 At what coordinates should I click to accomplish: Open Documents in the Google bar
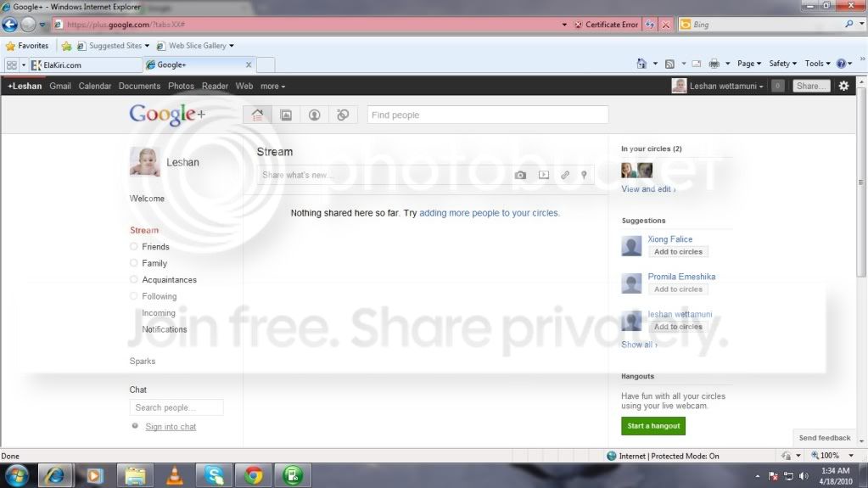[x=139, y=87]
